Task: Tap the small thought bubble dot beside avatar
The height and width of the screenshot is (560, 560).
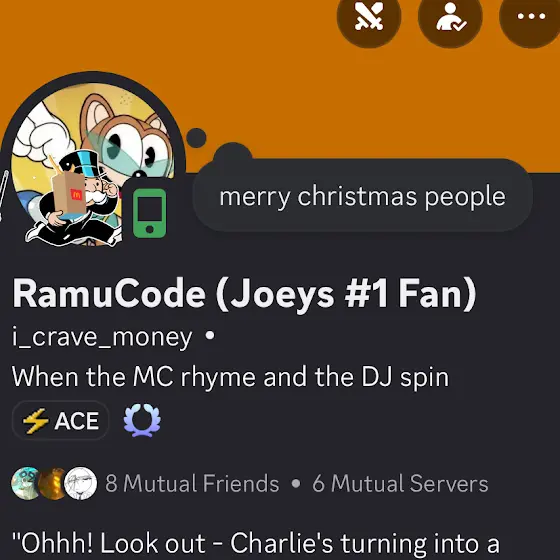Action: (x=196, y=138)
